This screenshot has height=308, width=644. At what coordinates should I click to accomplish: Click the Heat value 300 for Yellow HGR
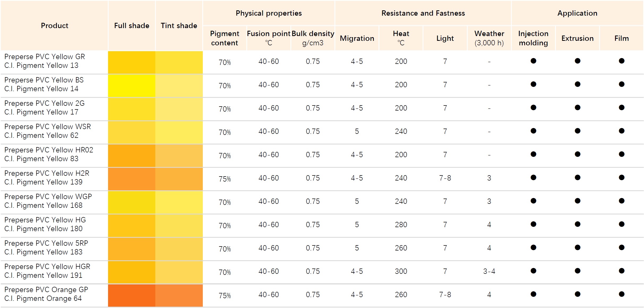pyautogui.click(x=401, y=271)
